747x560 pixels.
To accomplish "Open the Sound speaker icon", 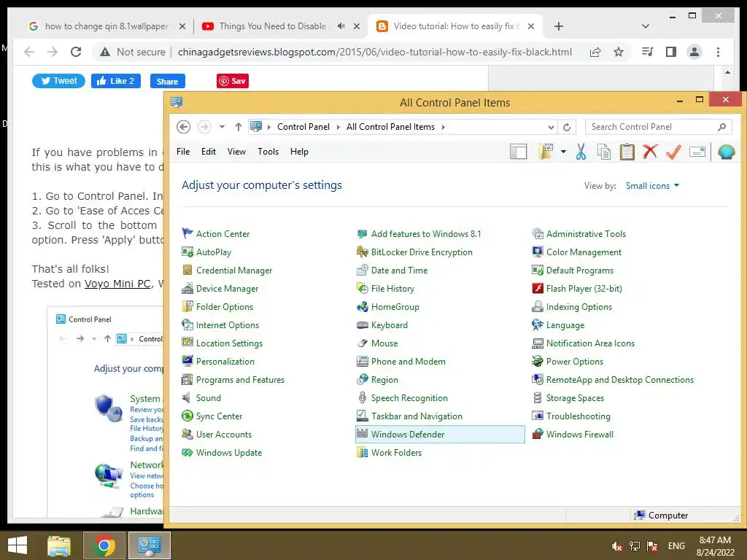I will pyautogui.click(x=187, y=397).
